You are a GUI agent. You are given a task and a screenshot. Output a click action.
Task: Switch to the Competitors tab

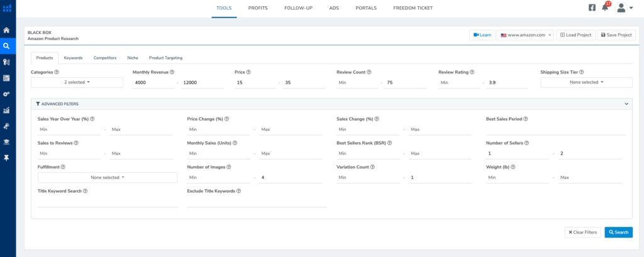click(105, 58)
